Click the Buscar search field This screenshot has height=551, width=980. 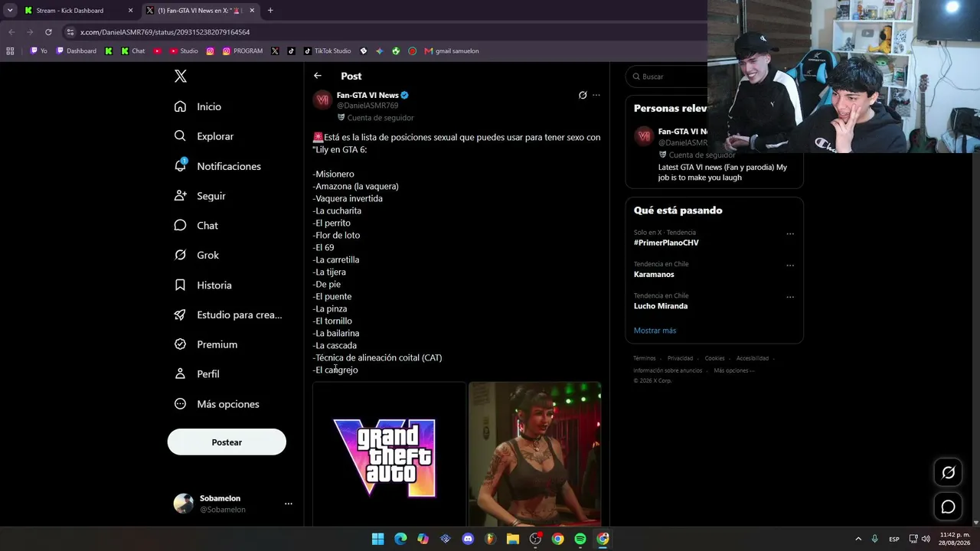(668, 77)
